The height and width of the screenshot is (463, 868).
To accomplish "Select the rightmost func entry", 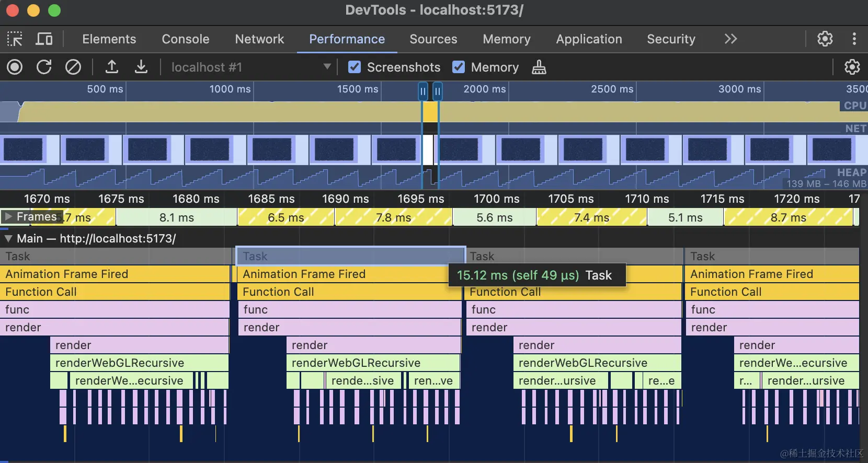I will click(772, 309).
